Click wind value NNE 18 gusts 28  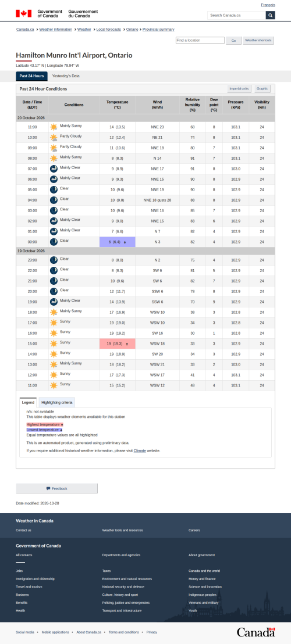point(157,201)
